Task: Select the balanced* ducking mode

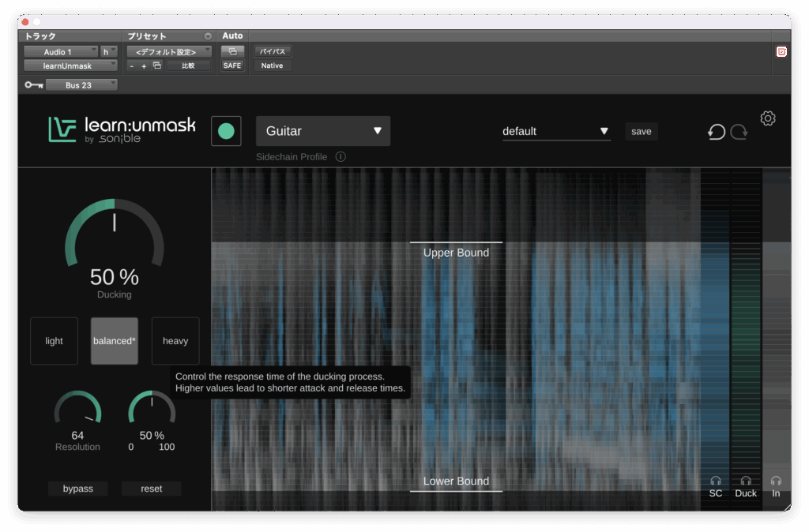Action: coord(115,341)
